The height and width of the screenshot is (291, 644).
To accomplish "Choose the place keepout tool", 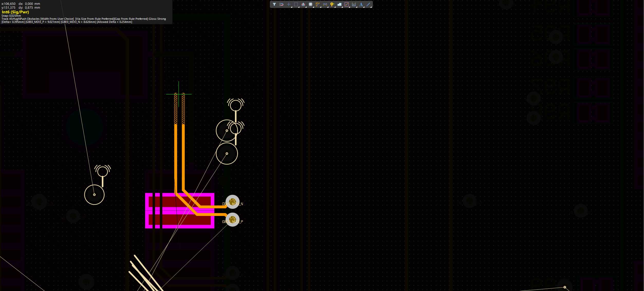I will click(347, 4).
